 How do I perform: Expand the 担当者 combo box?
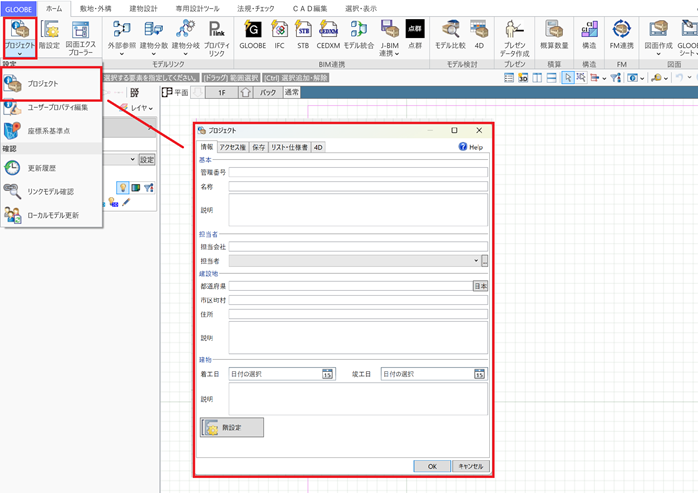tap(476, 261)
